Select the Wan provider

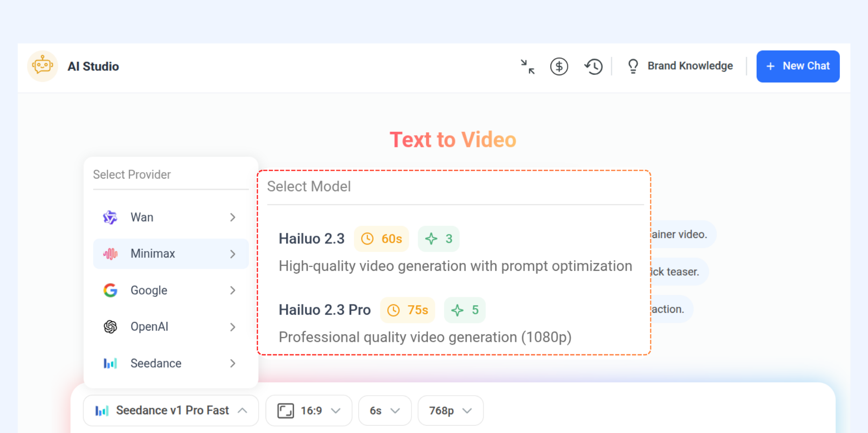[171, 217]
